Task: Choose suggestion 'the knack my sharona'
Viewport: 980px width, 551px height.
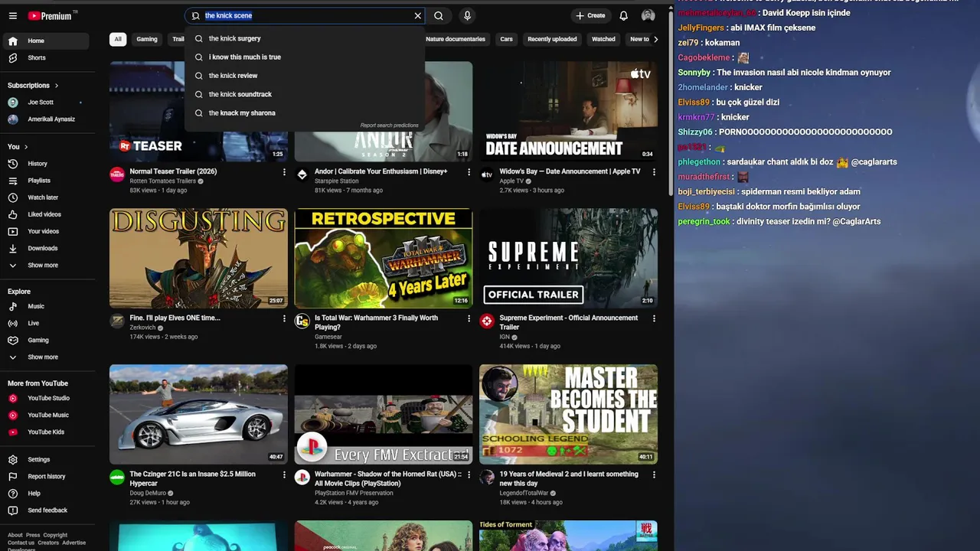Action: 305,112
